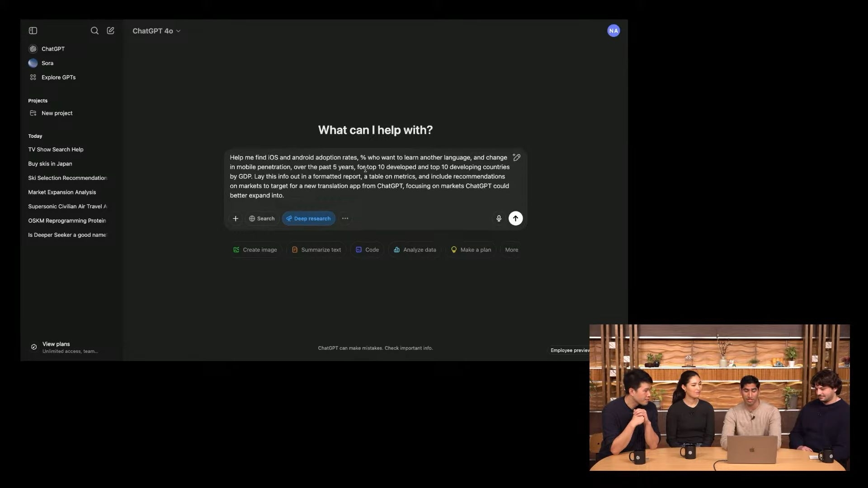Open the More suggestions dropdown
868x488 pixels.
coord(511,249)
